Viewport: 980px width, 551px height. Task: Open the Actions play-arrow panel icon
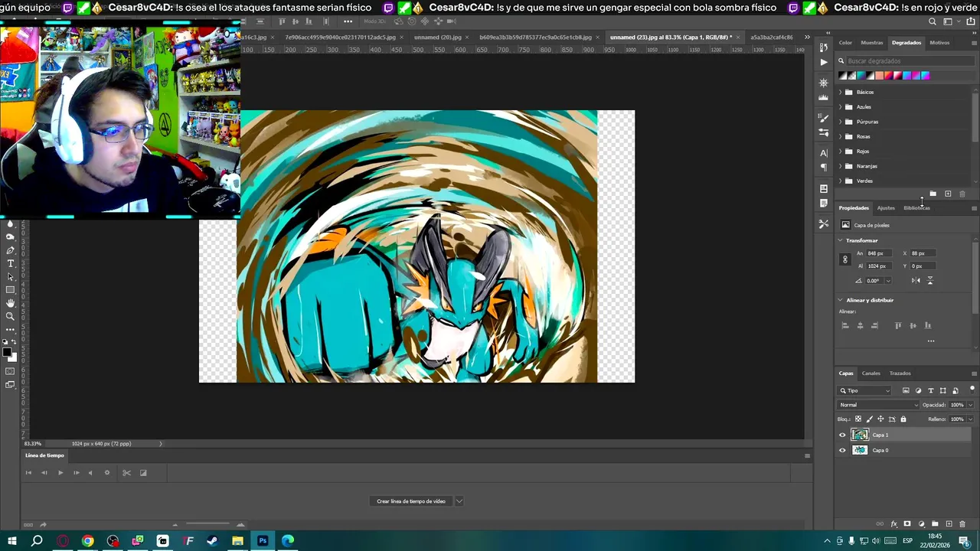click(x=824, y=62)
